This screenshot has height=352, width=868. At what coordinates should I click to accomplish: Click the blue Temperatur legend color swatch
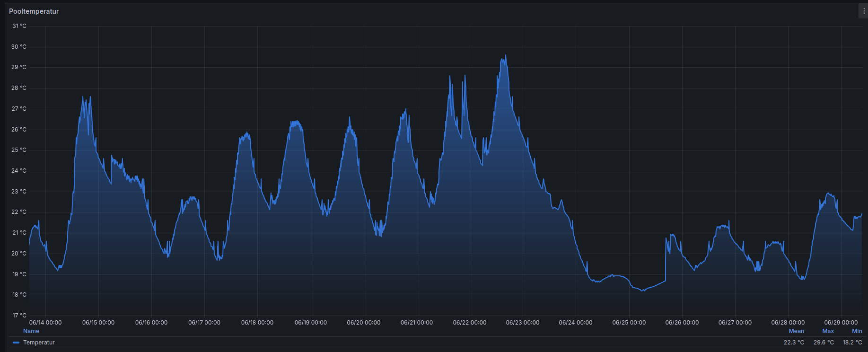pos(16,343)
